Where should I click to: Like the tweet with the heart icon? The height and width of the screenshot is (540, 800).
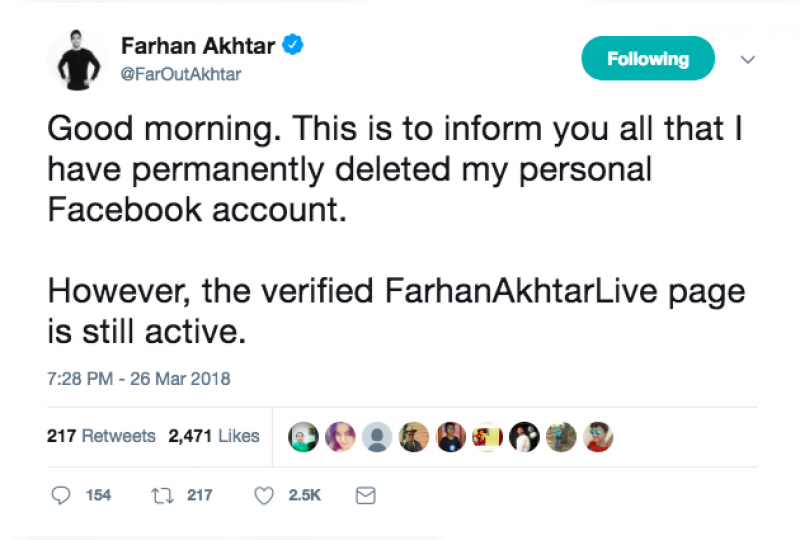[264, 496]
